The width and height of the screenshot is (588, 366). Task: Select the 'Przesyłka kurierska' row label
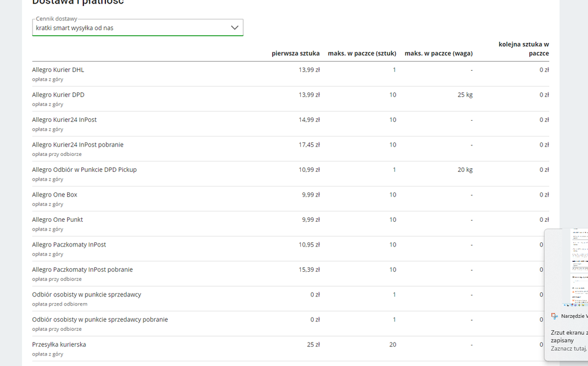click(59, 344)
